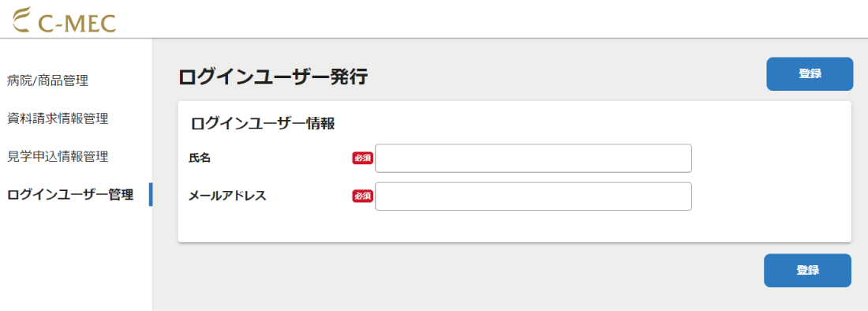Click the 必須 badge beside メールアドレス
The height and width of the screenshot is (311, 868).
363,196
